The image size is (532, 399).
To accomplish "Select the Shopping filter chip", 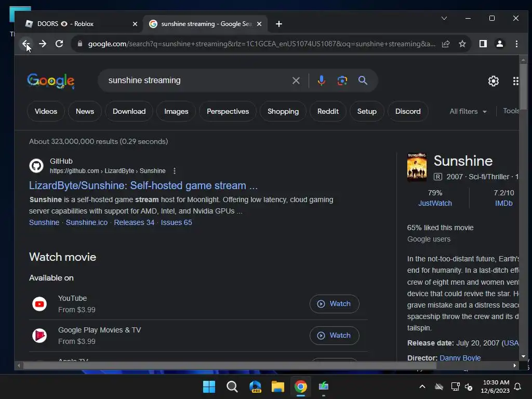I will tap(283, 111).
